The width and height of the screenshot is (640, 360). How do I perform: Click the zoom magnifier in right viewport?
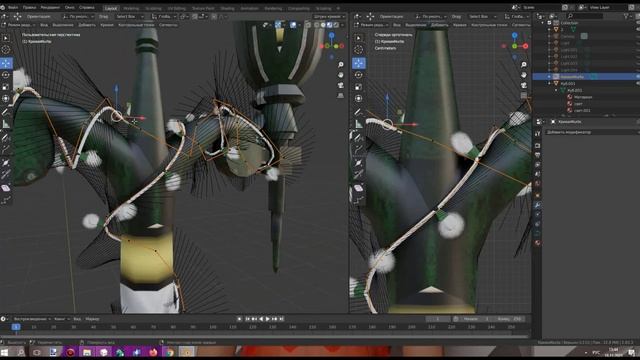pos(524,65)
